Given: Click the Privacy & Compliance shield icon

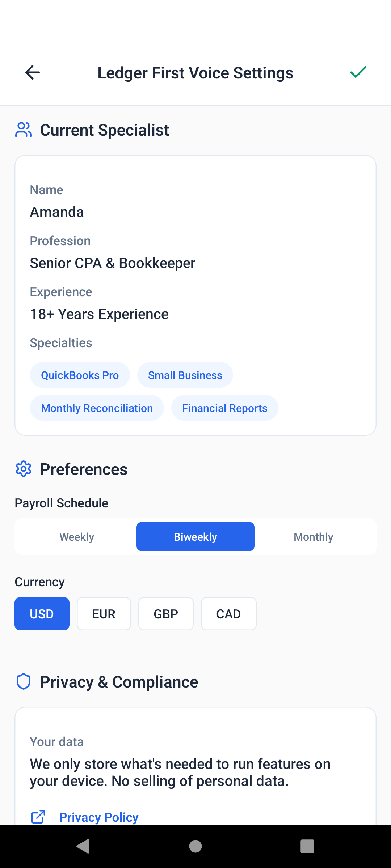Looking at the screenshot, I should point(24,682).
